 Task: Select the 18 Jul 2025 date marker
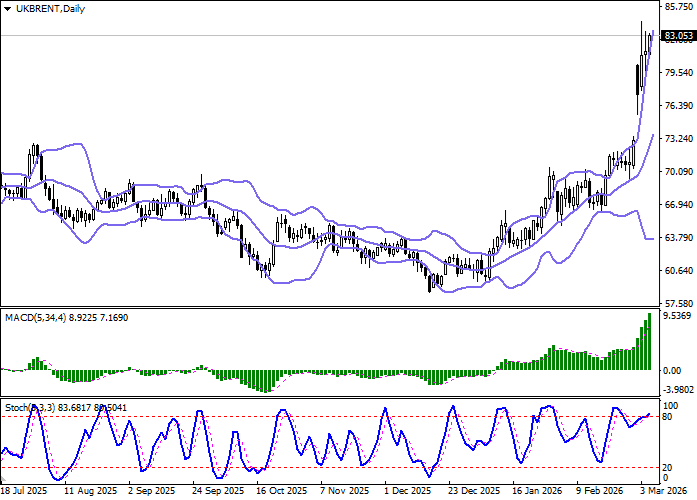24,492
